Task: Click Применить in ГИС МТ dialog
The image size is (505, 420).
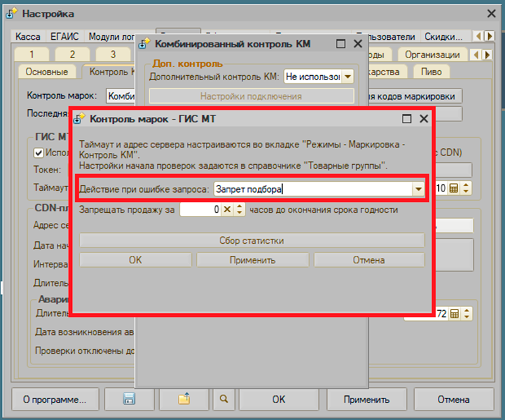Action: tap(252, 260)
